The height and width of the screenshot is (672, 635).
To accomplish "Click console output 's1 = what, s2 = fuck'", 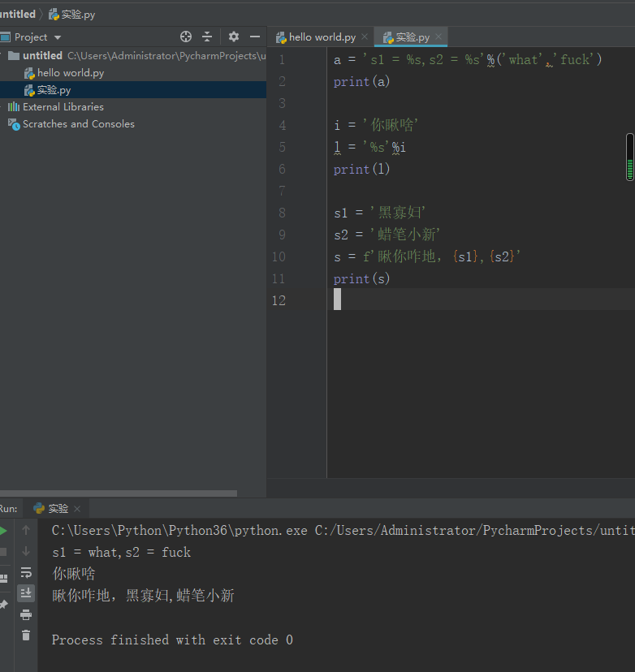I will 121,552.
